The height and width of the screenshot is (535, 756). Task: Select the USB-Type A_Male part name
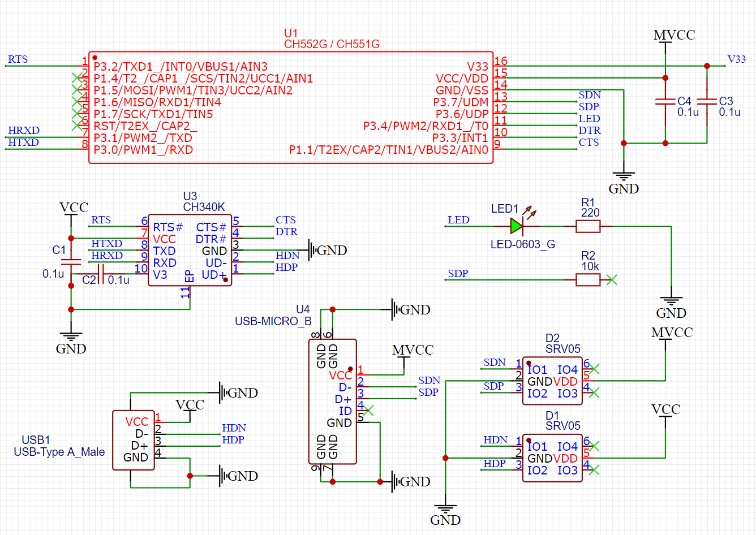point(59,452)
